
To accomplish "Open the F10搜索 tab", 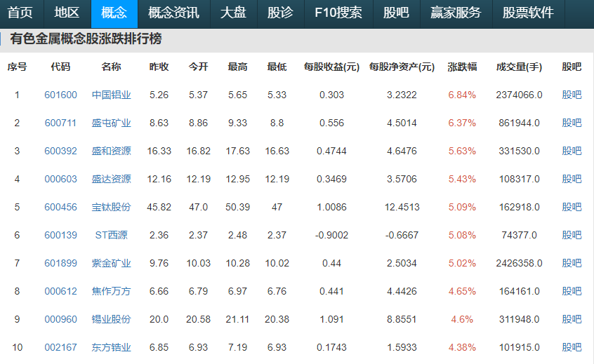I will 338,13.
